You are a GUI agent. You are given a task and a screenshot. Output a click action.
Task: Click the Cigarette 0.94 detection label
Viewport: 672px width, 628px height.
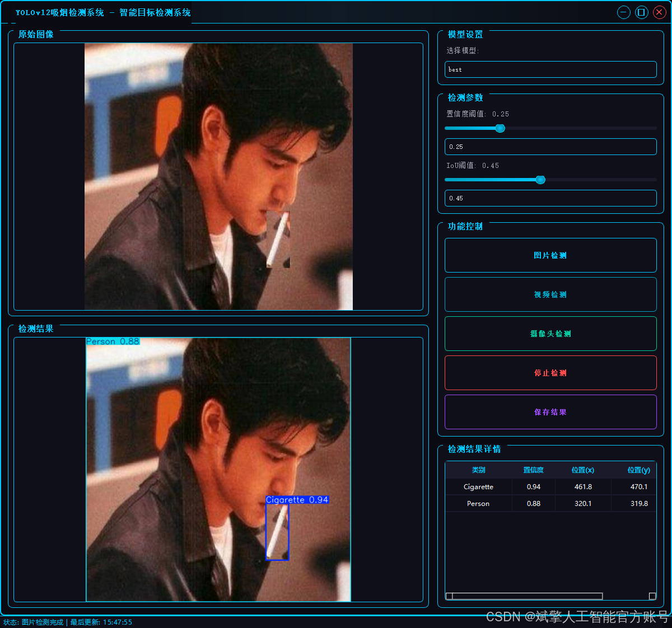(297, 500)
